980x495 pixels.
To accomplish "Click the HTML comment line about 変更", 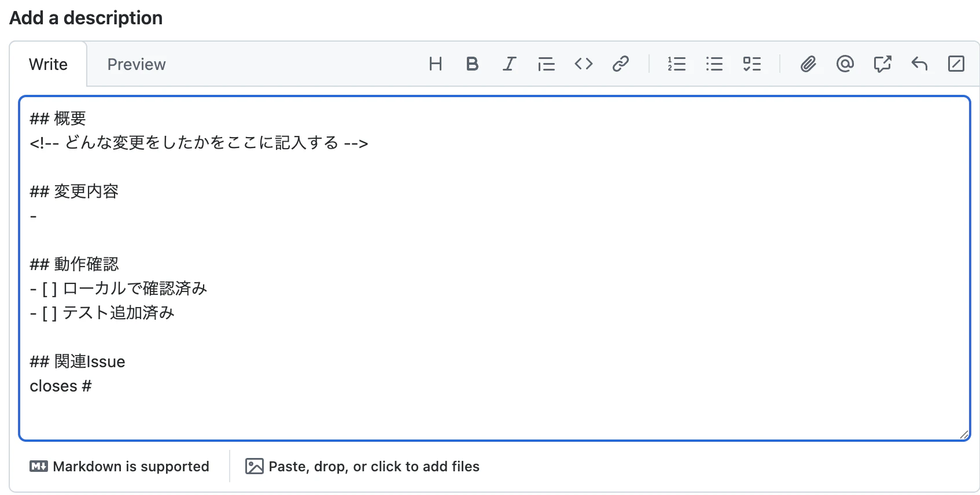I will pos(199,143).
